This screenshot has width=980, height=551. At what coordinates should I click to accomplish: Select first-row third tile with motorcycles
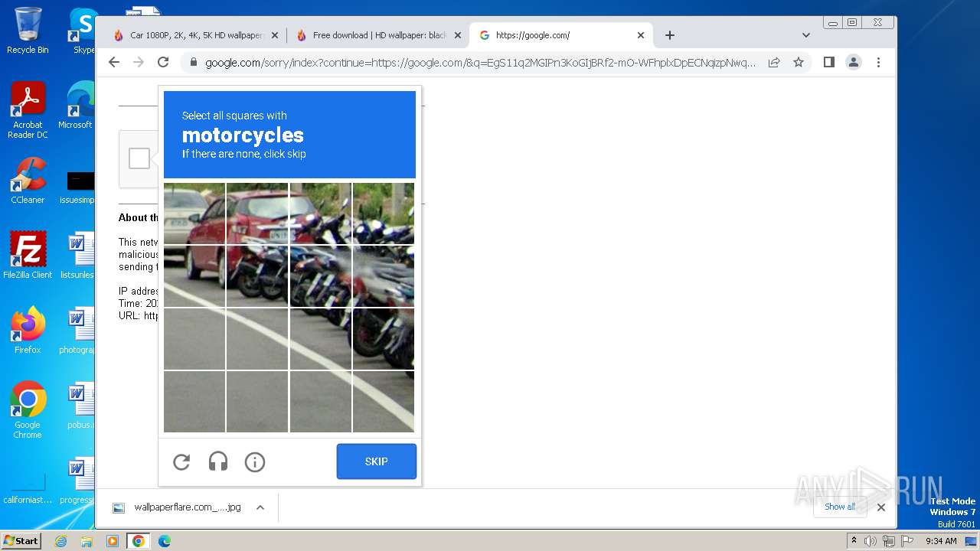[x=320, y=214]
